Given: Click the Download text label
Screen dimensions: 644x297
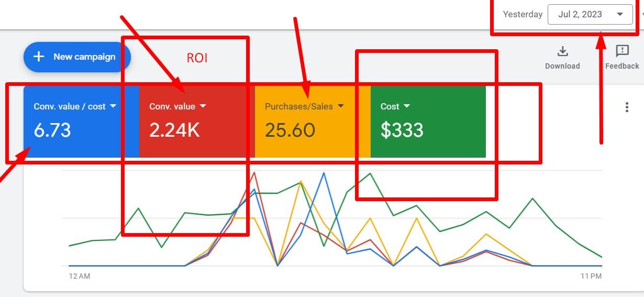Looking at the screenshot, I should tap(562, 66).
